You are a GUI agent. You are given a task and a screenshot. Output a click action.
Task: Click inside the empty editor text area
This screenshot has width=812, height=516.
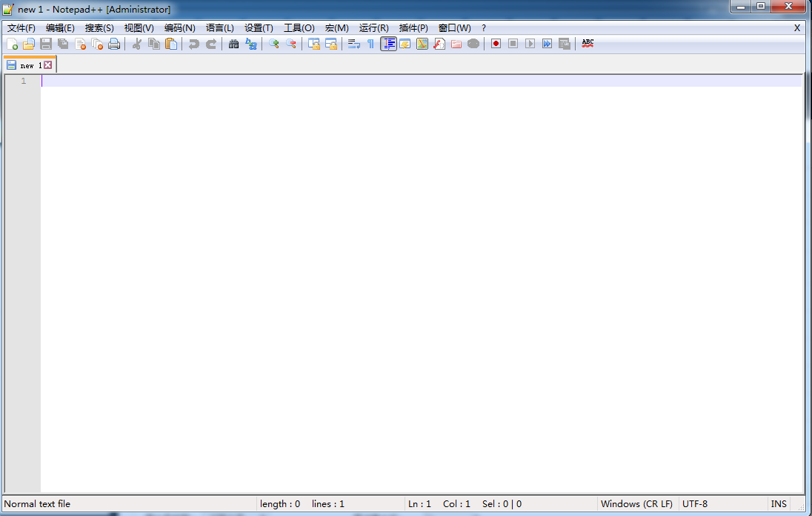[422, 285]
